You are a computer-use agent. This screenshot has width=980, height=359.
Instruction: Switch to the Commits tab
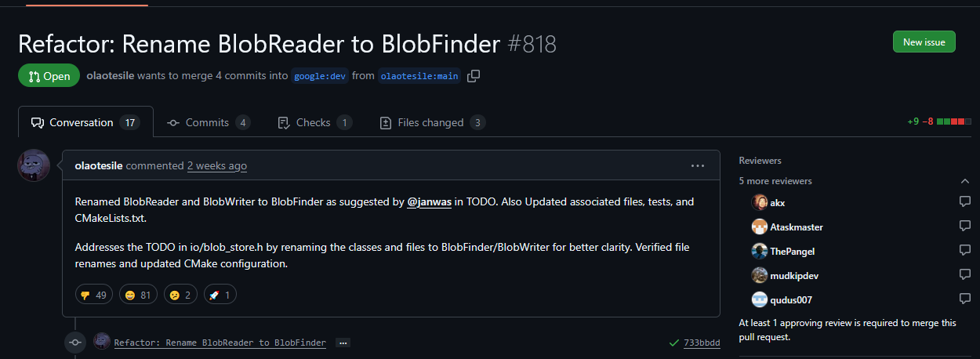[x=208, y=122]
